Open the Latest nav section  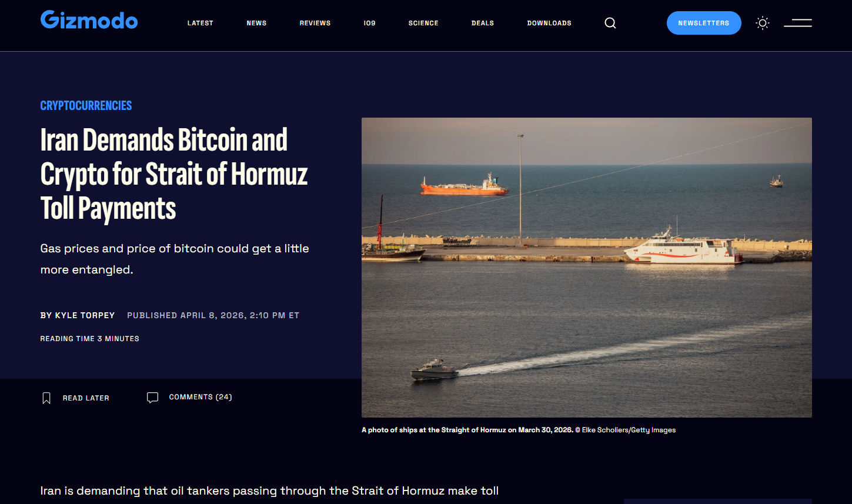200,23
